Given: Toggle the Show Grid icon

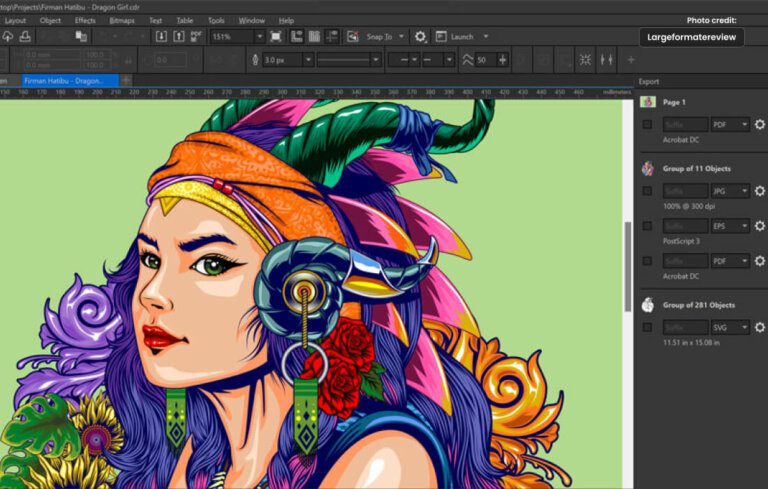Looking at the screenshot, I should 314,36.
